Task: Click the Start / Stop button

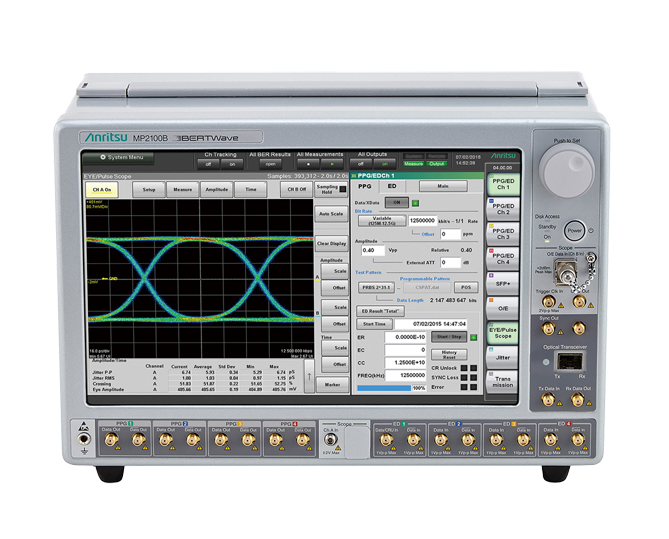Action: (x=448, y=337)
